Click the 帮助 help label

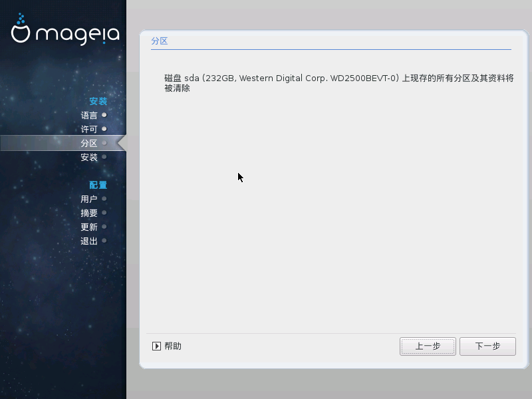tap(173, 346)
